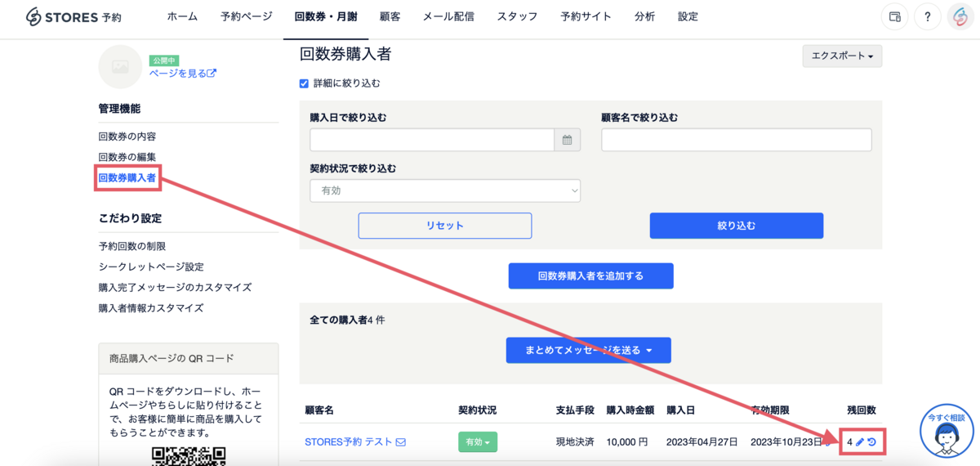The width and height of the screenshot is (980, 466).
Task: Click the envelope icon beside STORES予約 テスト
Action: point(401,442)
